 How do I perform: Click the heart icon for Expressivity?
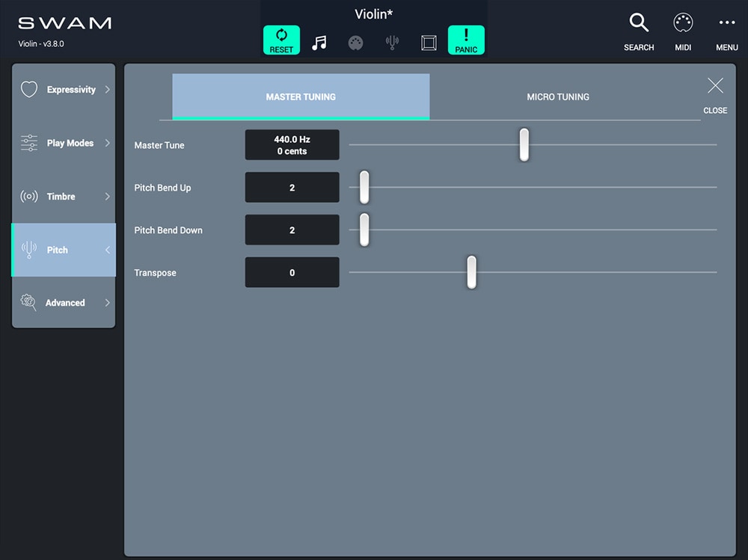(x=29, y=89)
